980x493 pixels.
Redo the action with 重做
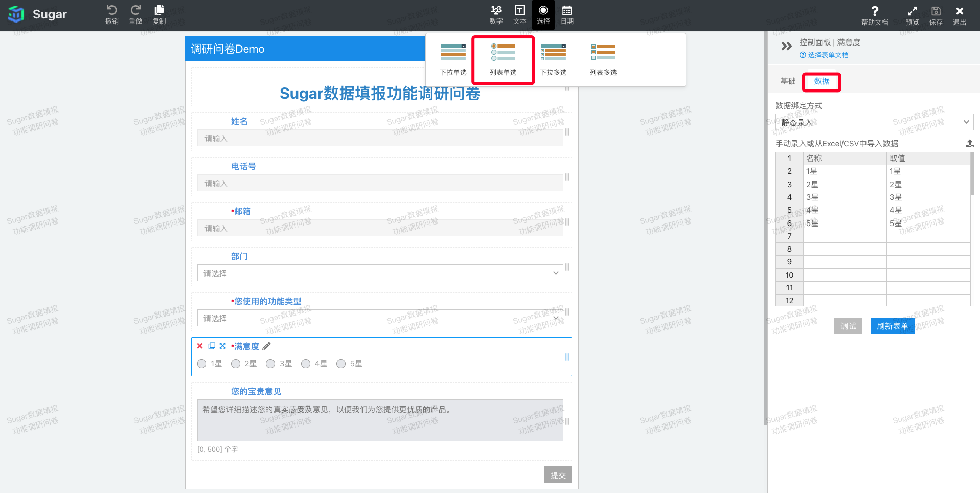tap(135, 15)
